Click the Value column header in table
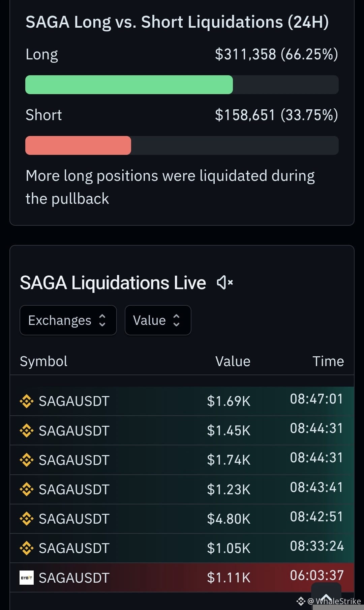Image resolution: width=364 pixels, height=610 pixels. pos(233,361)
